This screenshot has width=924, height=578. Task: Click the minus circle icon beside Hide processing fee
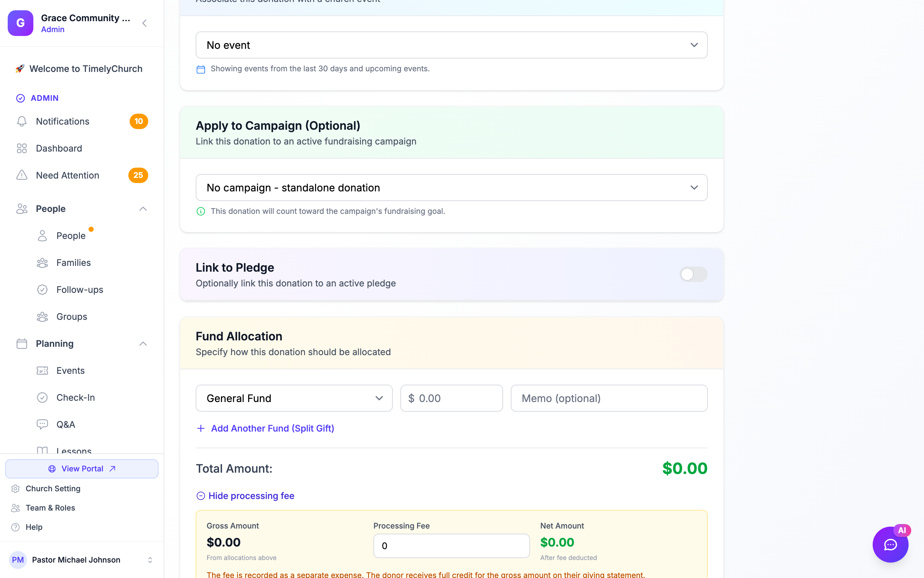pyautogui.click(x=201, y=496)
